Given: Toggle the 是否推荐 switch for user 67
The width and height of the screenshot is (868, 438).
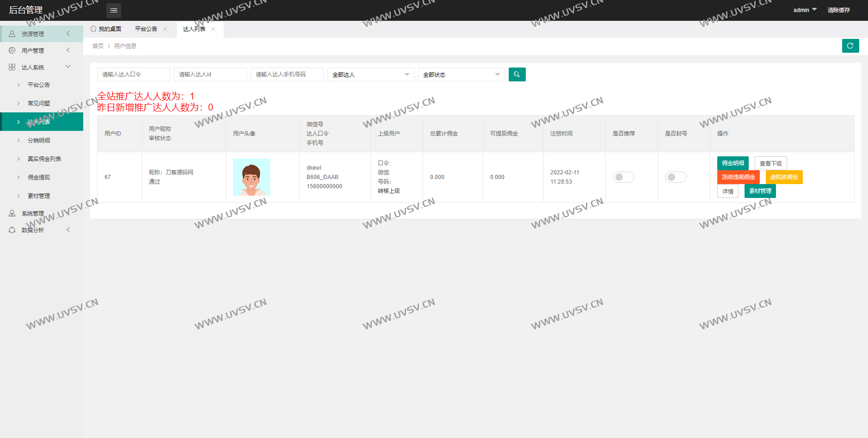Looking at the screenshot, I should (623, 177).
